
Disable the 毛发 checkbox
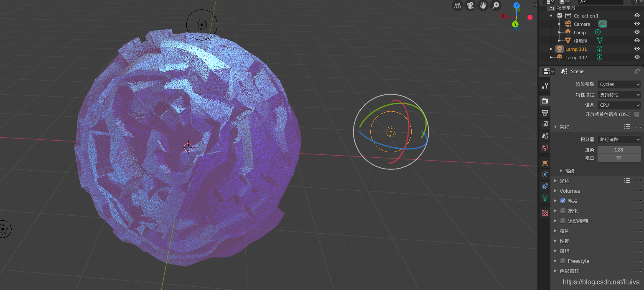[x=563, y=201]
